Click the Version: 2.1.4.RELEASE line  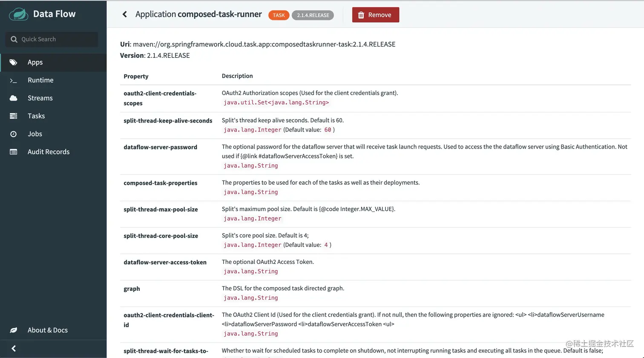(x=155, y=55)
